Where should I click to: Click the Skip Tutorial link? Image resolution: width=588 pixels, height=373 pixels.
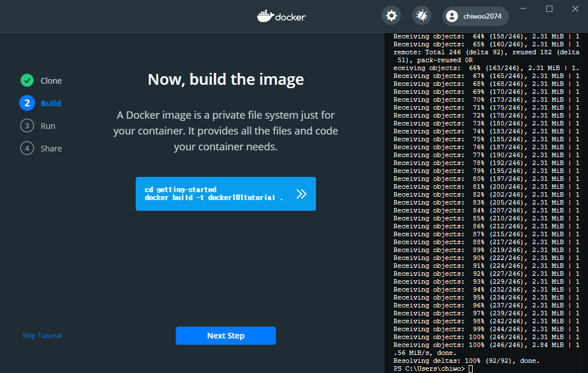click(42, 336)
